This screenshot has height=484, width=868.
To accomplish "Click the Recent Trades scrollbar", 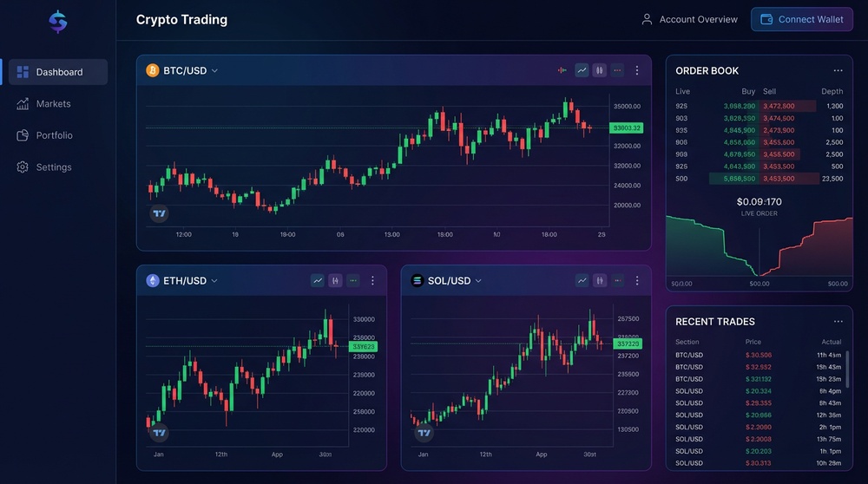I will 847,369.
